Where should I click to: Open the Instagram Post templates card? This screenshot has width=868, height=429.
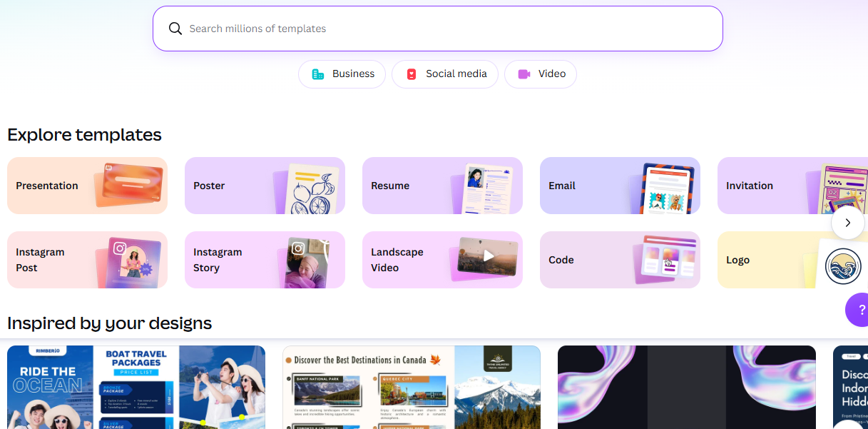pyautogui.click(x=87, y=260)
